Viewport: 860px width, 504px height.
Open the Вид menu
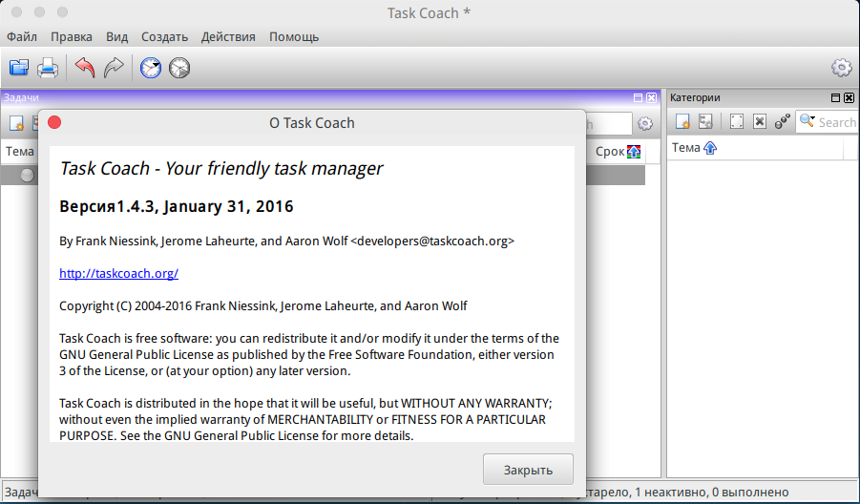coord(116,36)
